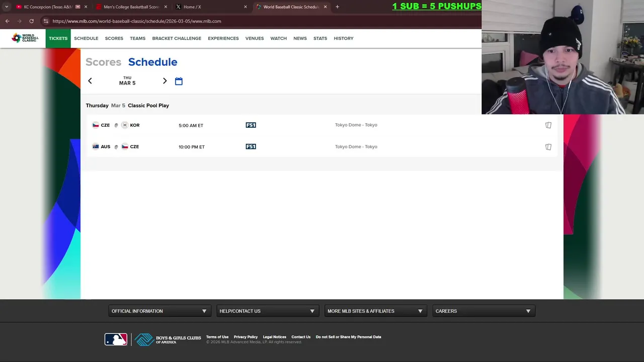Click browser forward arrow
Viewport: 644px width, 362px height.
(x=19, y=21)
